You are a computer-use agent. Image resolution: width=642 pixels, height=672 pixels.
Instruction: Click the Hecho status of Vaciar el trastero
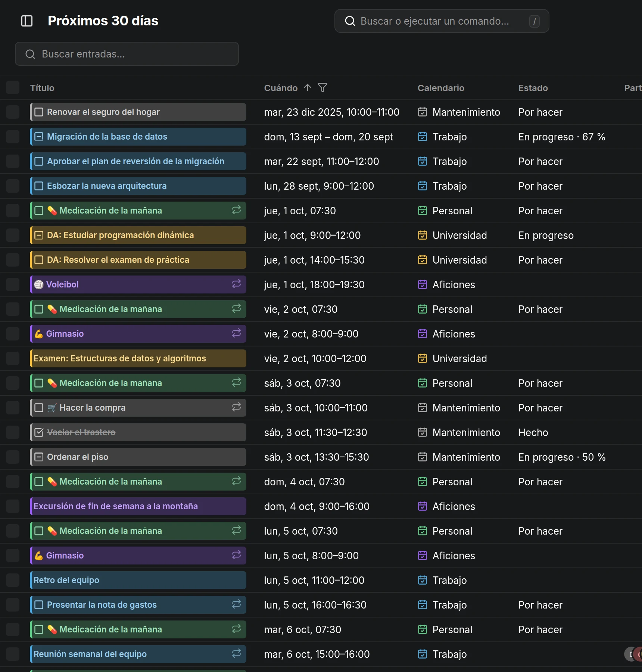pyautogui.click(x=533, y=432)
